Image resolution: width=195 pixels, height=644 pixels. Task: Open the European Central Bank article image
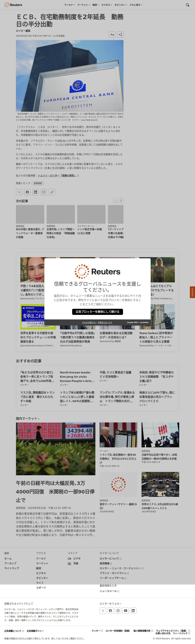coord(70,76)
